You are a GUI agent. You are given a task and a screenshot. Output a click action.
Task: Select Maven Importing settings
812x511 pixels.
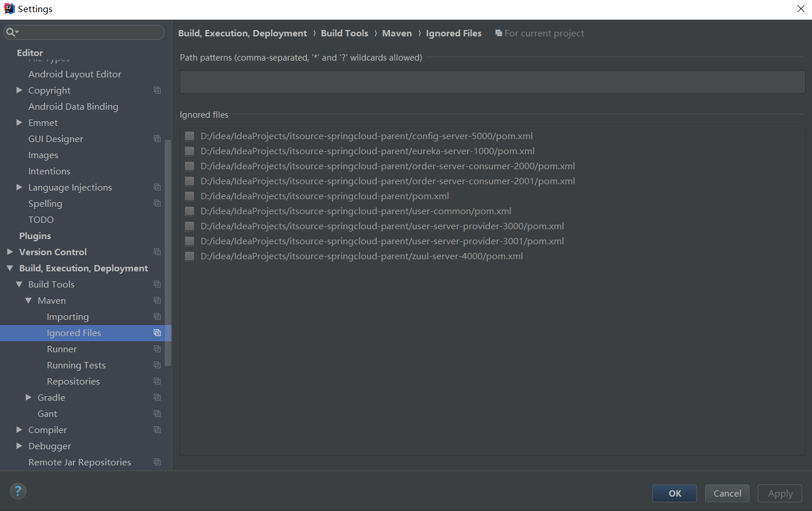[68, 316]
